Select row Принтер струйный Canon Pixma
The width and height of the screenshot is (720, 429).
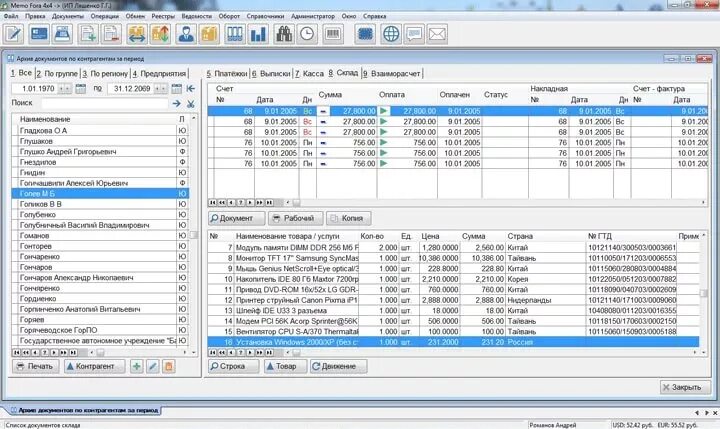coord(453,300)
